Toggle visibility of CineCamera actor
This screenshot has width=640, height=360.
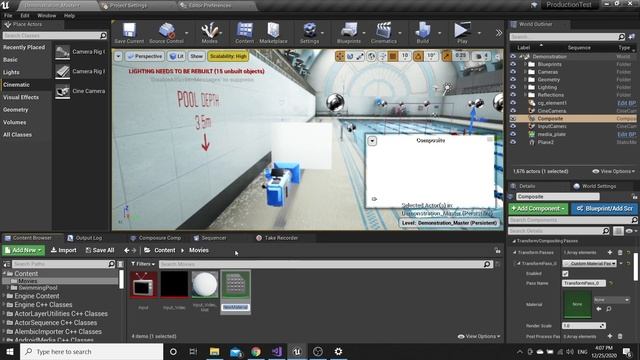point(513,111)
